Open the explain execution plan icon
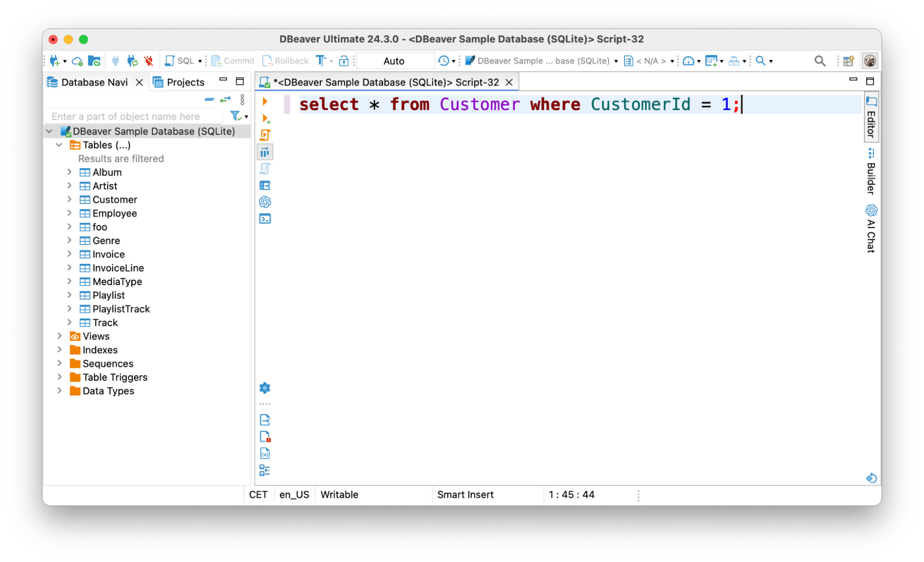The image size is (924, 562). tap(265, 152)
